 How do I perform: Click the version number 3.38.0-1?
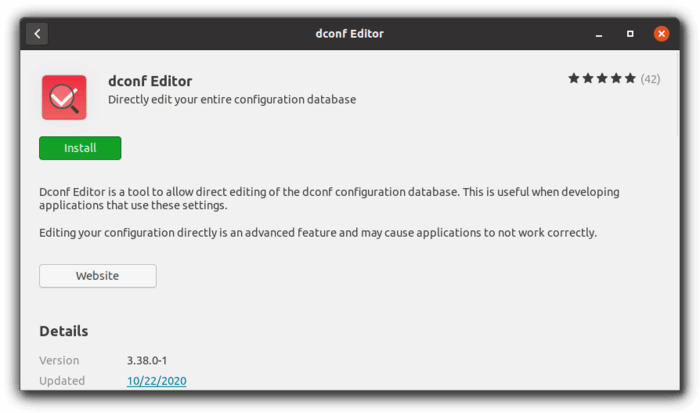click(x=147, y=361)
